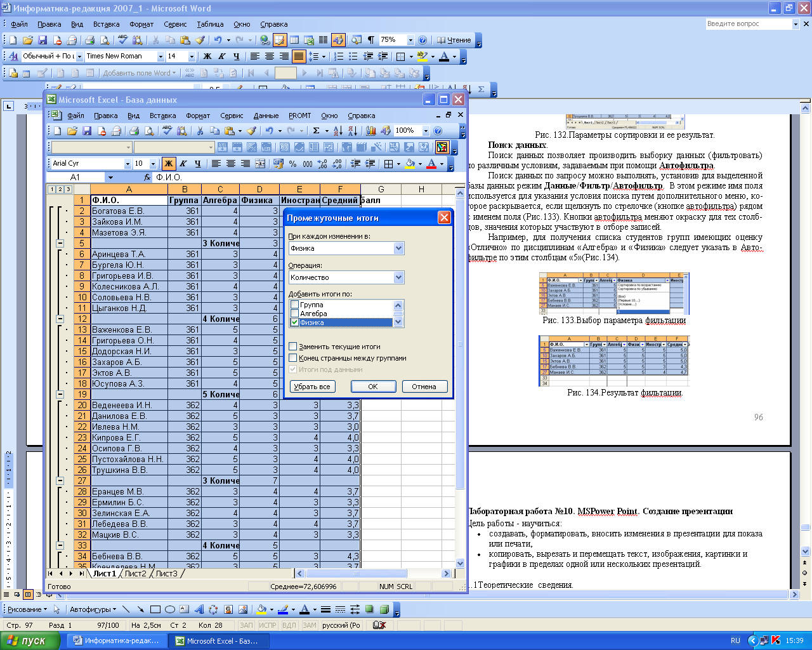
Task: Toggle Italic К in Excel formatting bar
Action: coord(183,164)
